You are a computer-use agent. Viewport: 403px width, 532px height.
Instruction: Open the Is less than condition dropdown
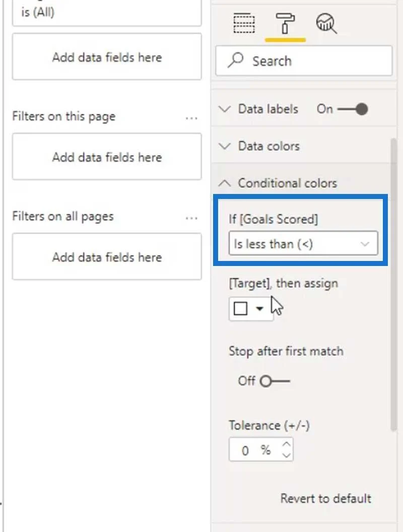click(303, 243)
